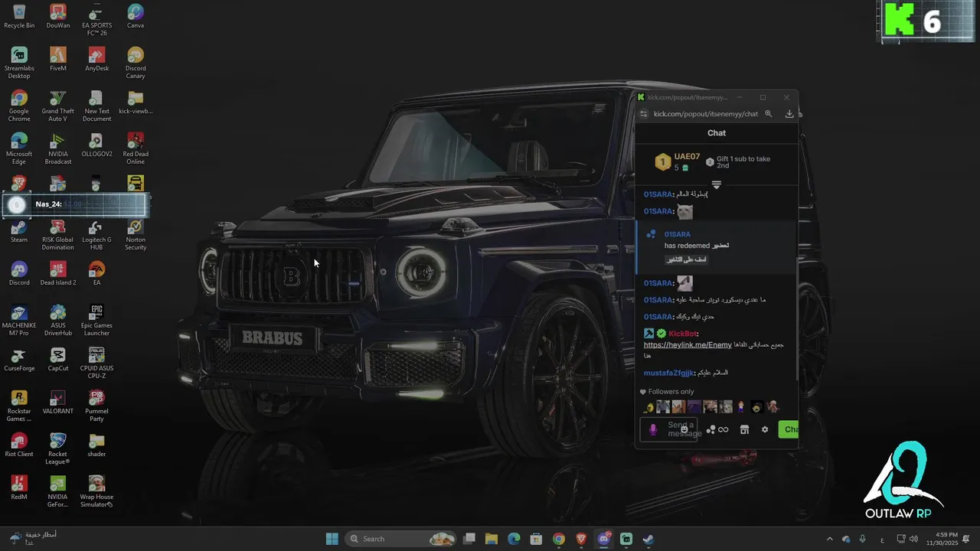Click the install app icon in address bar

789,114
